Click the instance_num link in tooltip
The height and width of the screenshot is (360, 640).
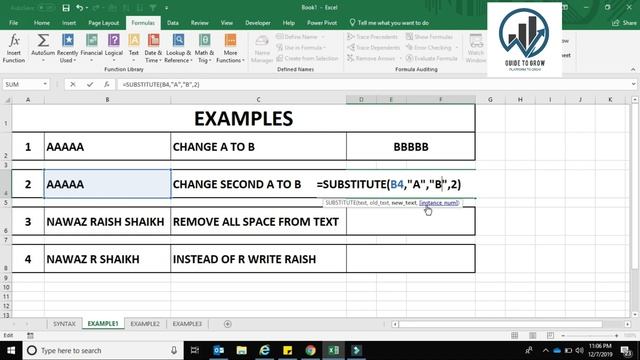439,203
